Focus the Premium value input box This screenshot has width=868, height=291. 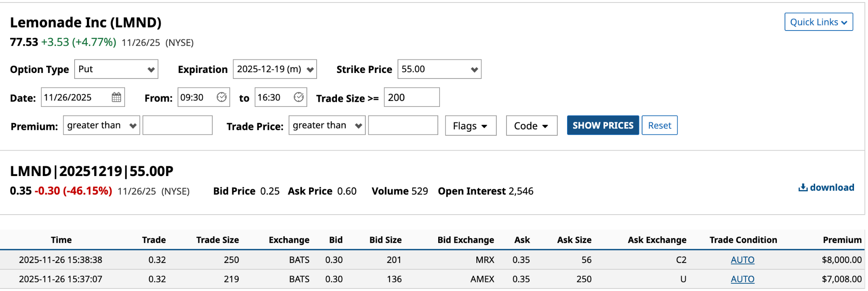[x=178, y=126]
